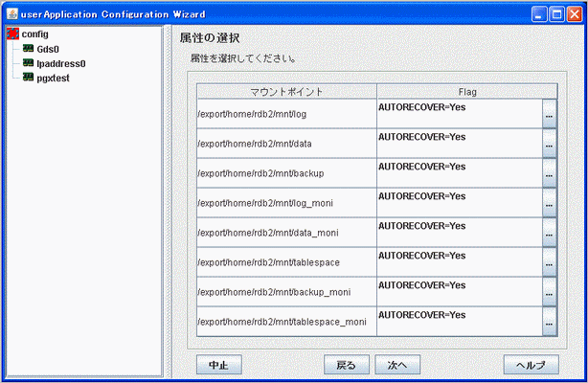588x383 pixels.
Task: Click the pgxtest resource icon
Action: pyautogui.click(x=28, y=78)
